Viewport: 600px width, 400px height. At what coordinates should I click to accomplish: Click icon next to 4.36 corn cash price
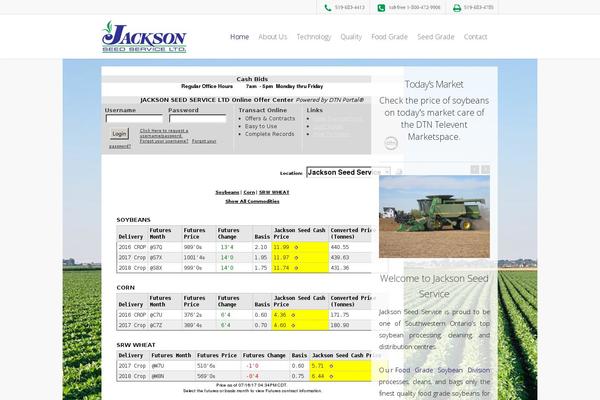point(293,315)
